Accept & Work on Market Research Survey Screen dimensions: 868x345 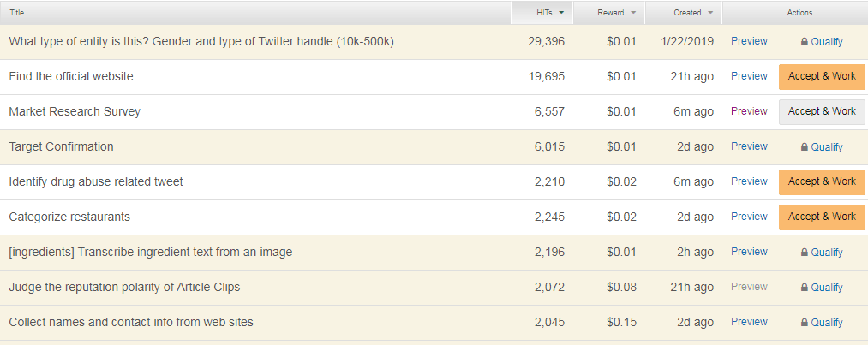tap(822, 111)
